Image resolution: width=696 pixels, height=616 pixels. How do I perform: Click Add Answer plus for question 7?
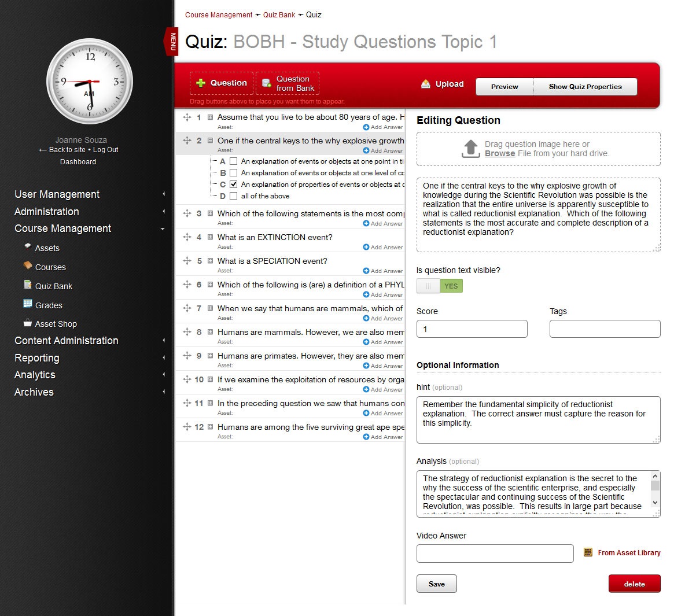(x=366, y=319)
